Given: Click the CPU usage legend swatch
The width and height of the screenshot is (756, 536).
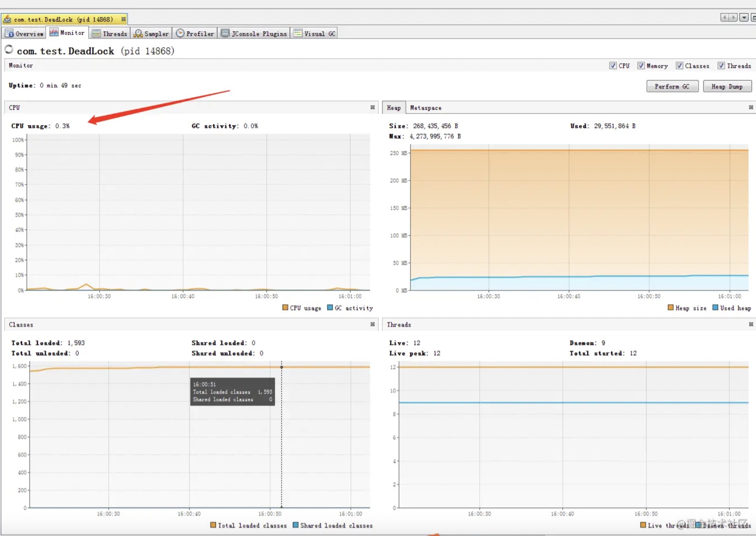Looking at the screenshot, I should pos(285,307).
